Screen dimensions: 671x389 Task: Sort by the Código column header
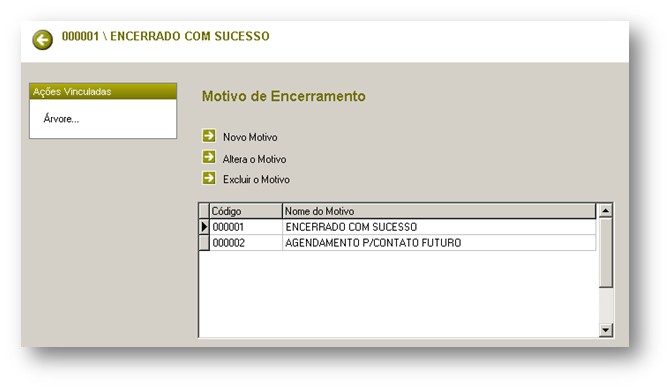pyautogui.click(x=246, y=211)
